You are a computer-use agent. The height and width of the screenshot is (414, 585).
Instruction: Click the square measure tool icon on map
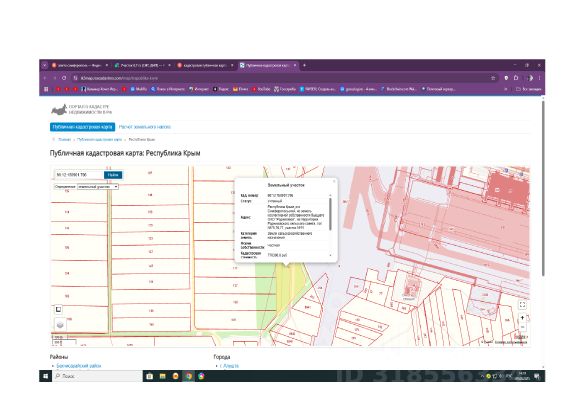pyautogui.click(x=58, y=309)
